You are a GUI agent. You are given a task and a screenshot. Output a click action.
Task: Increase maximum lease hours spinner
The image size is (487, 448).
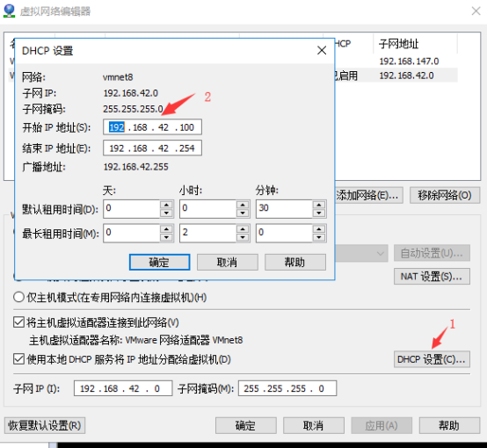243,229
